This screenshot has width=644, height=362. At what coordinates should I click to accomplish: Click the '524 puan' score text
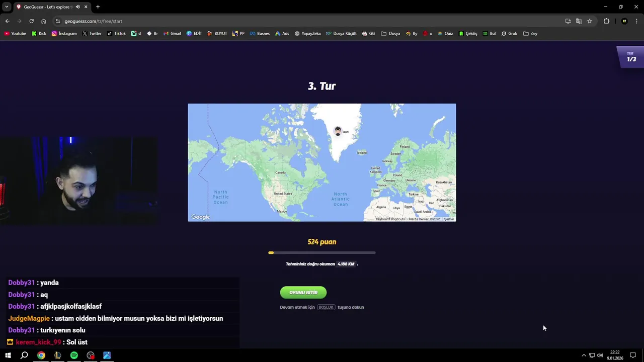click(322, 242)
